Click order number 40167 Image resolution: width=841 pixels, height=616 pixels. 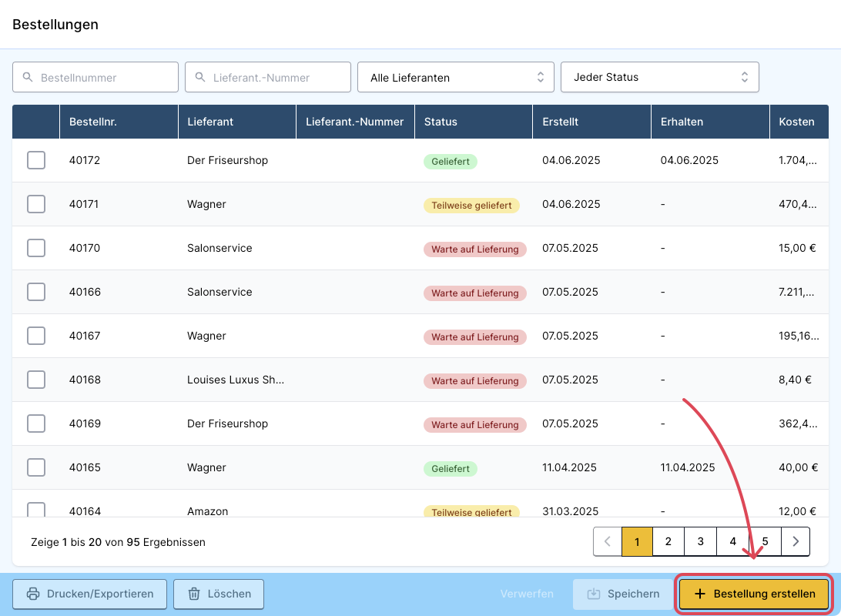click(85, 336)
